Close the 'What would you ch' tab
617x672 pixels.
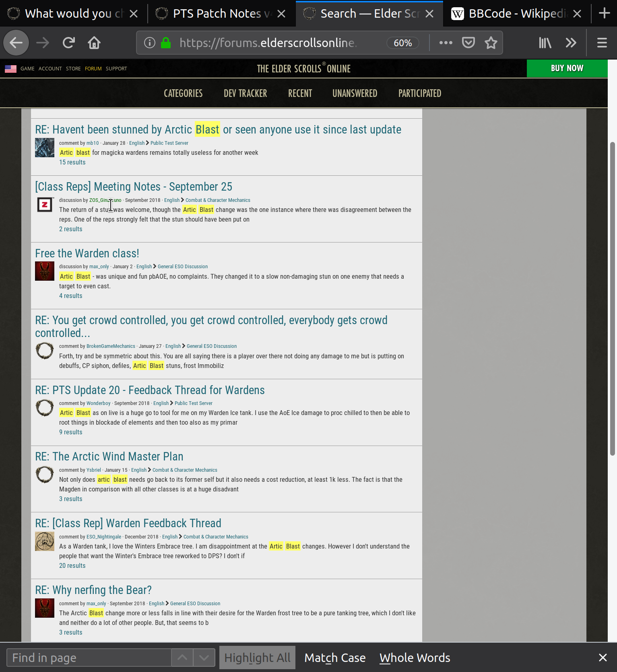[134, 14]
